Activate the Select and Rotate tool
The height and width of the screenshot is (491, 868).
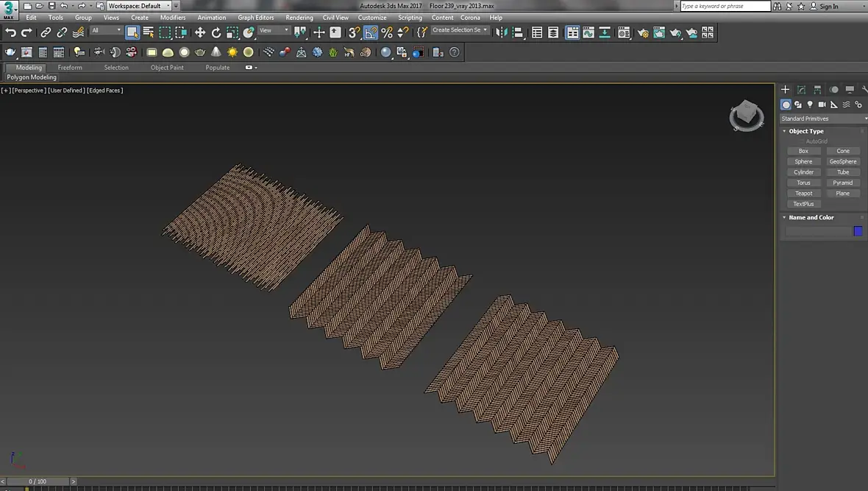[x=216, y=32]
